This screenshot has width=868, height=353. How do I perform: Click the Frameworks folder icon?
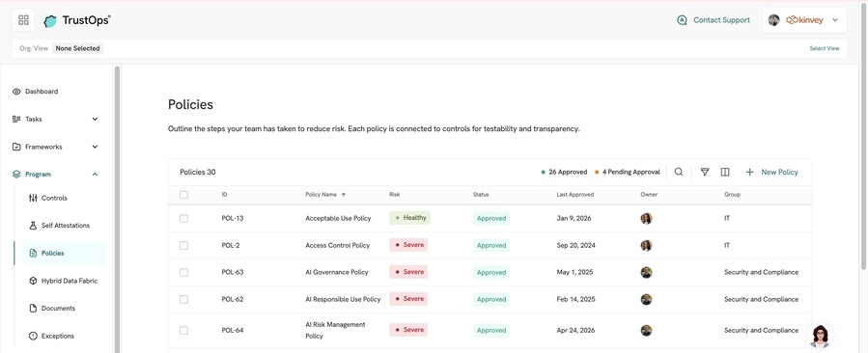click(x=16, y=147)
